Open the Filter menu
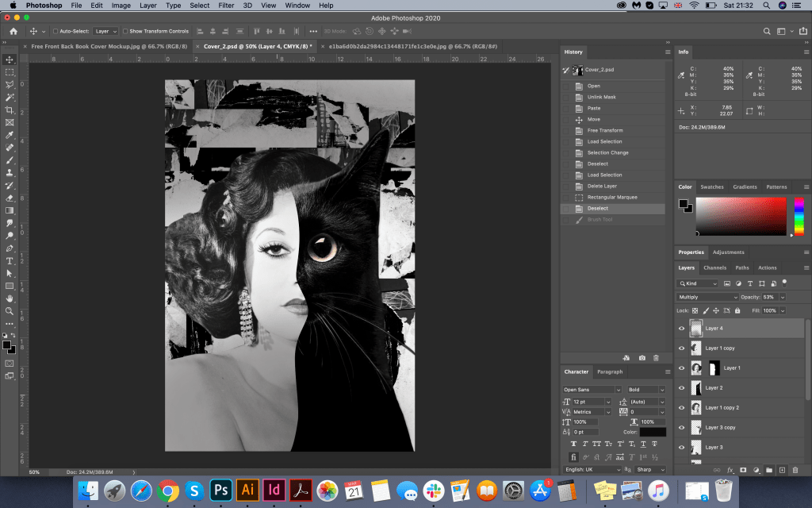The image size is (812, 508). (226, 6)
